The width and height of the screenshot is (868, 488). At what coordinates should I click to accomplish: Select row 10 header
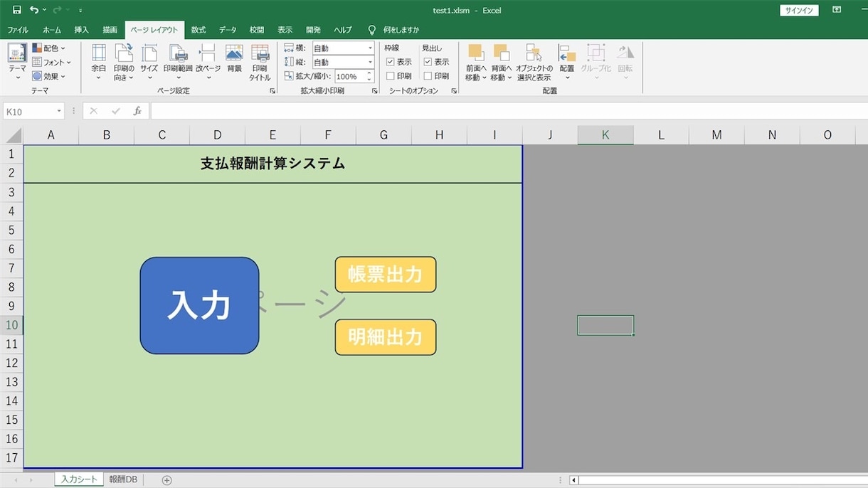pos(12,325)
